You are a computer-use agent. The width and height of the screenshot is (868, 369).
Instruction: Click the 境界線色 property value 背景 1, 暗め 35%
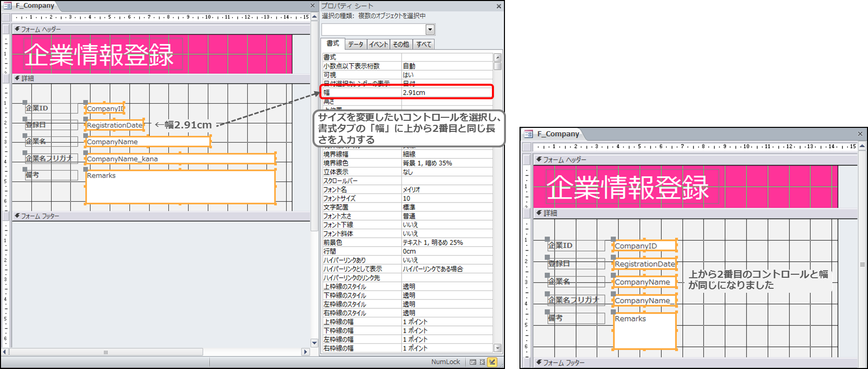pyautogui.click(x=447, y=163)
